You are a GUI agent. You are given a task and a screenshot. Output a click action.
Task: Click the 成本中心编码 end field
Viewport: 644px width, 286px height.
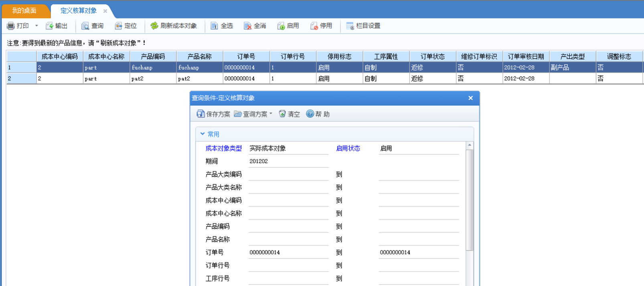point(419,201)
